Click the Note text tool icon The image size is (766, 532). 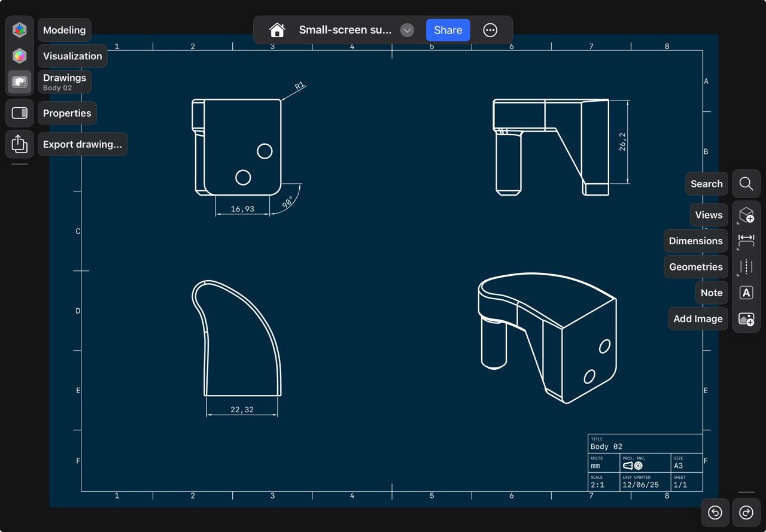pos(746,293)
